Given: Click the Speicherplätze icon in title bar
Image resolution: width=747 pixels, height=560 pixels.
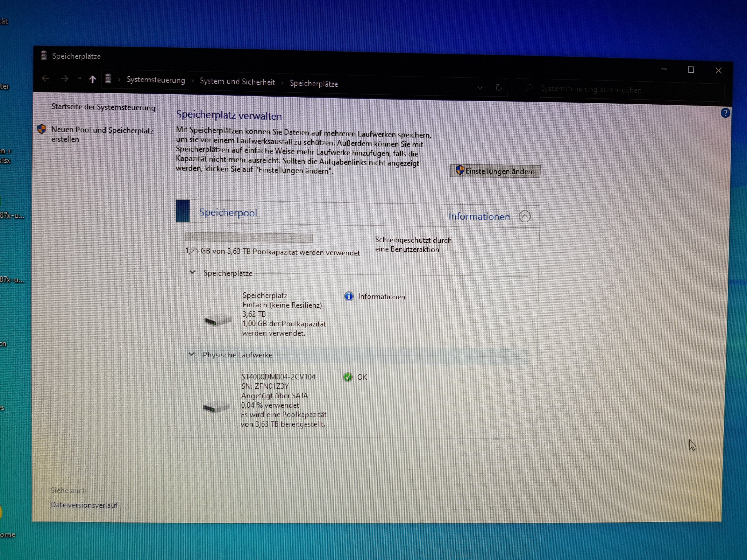Looking at the screenshot, I should pyautogui.click(x=44, y=55).
